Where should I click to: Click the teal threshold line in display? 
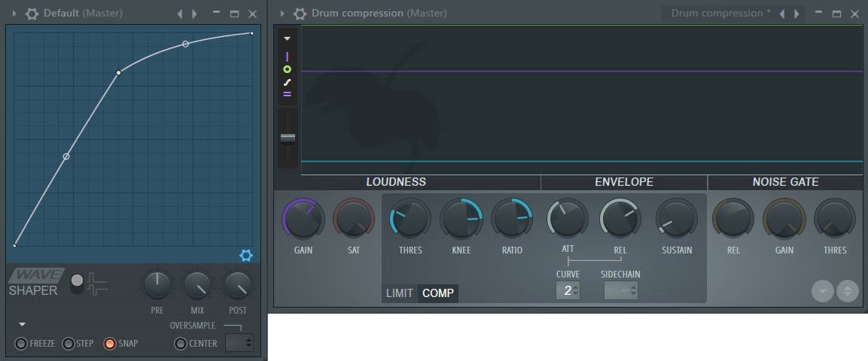pos(581,162)
